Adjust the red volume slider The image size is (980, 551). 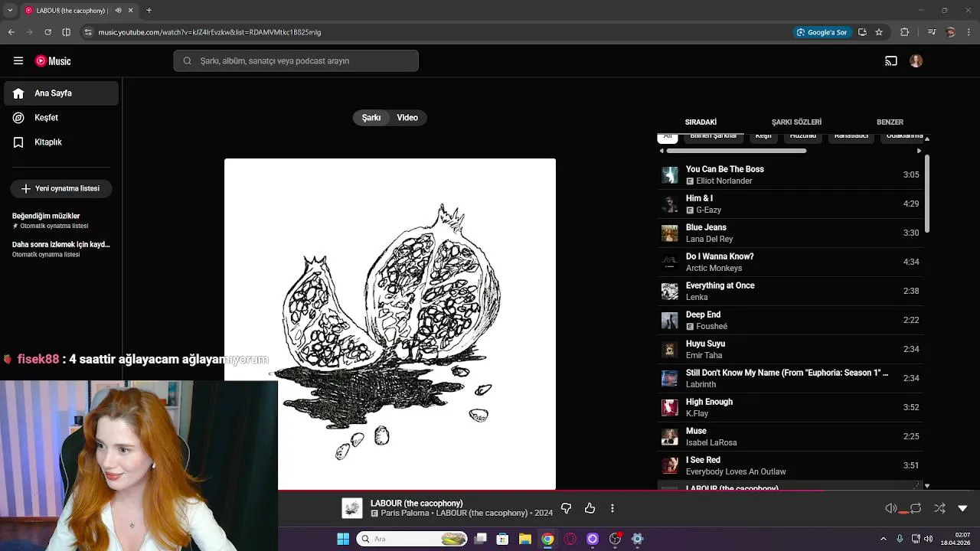click(903, 512)
